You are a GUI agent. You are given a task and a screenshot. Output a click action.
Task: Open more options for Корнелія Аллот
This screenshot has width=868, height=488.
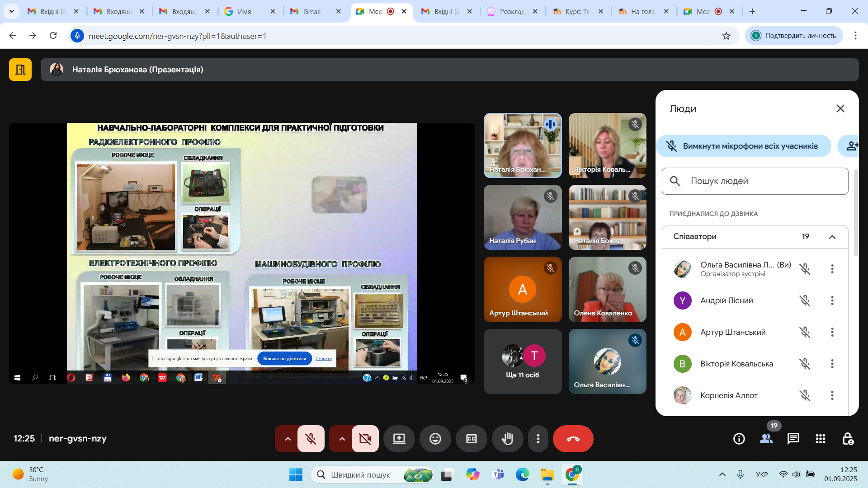(832, 395)
